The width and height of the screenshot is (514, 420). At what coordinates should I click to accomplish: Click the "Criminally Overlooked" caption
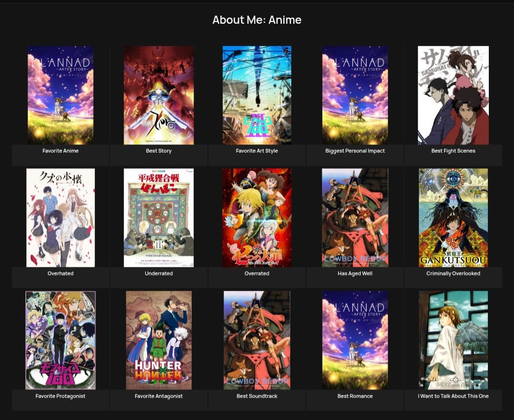(x=454, y=273)
